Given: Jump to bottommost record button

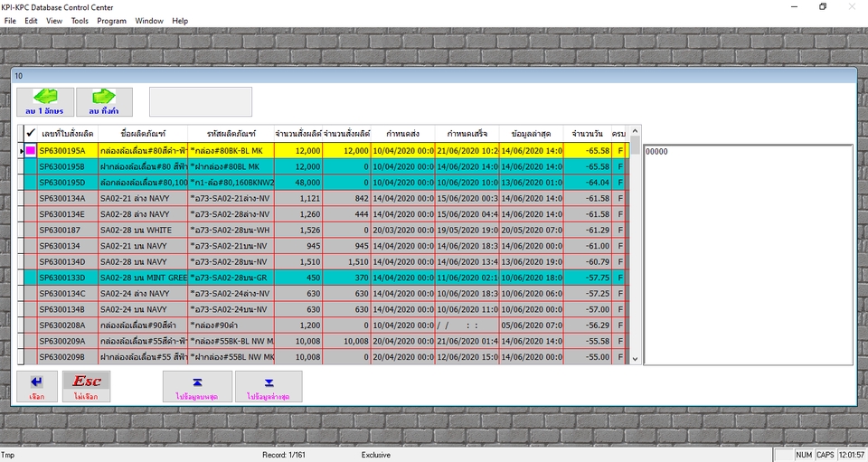Looking at the screenshot, I should [269, 386].
